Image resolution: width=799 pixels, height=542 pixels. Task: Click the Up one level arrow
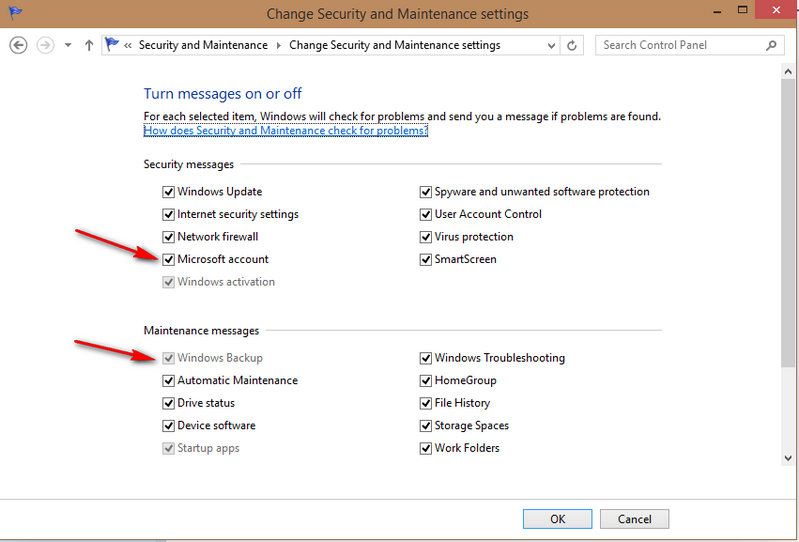(x=89, y=45)
